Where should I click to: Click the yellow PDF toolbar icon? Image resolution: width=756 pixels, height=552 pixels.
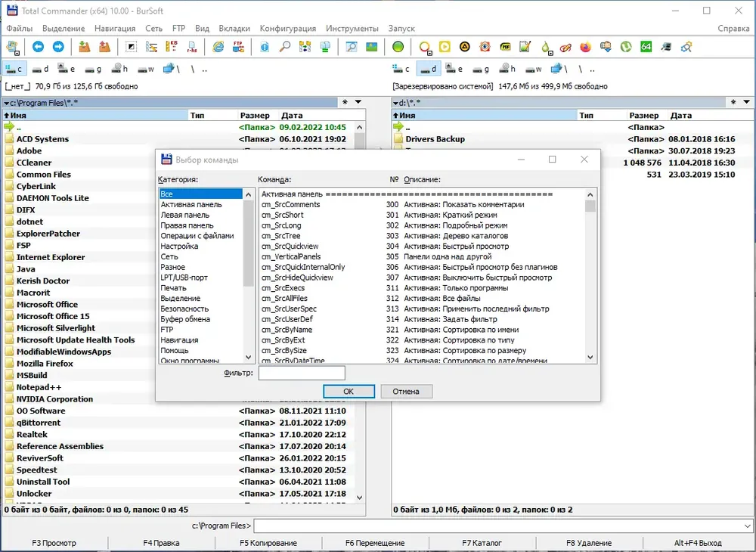coord(505,47)
